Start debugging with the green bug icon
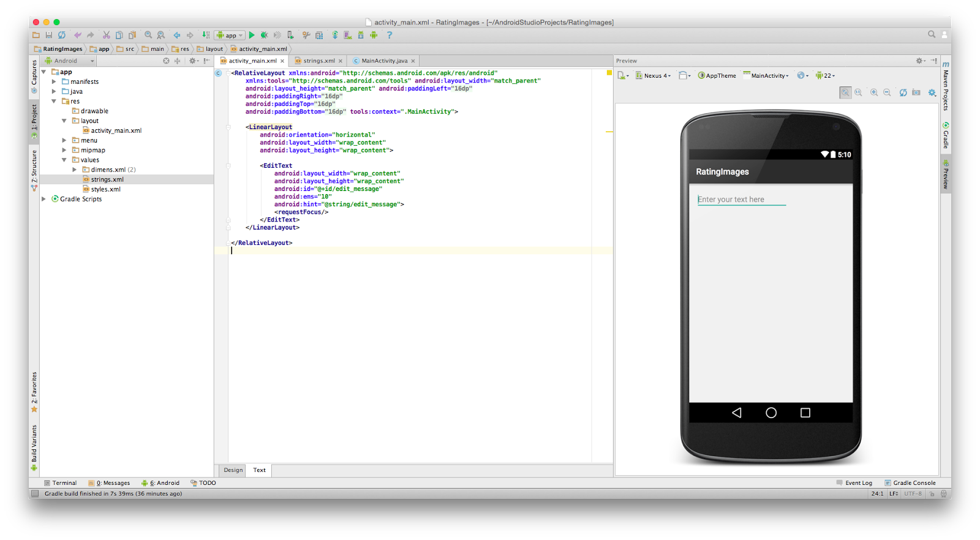This screenshot has width=980, height=540. pyautogui.click(x=265, y=35)
